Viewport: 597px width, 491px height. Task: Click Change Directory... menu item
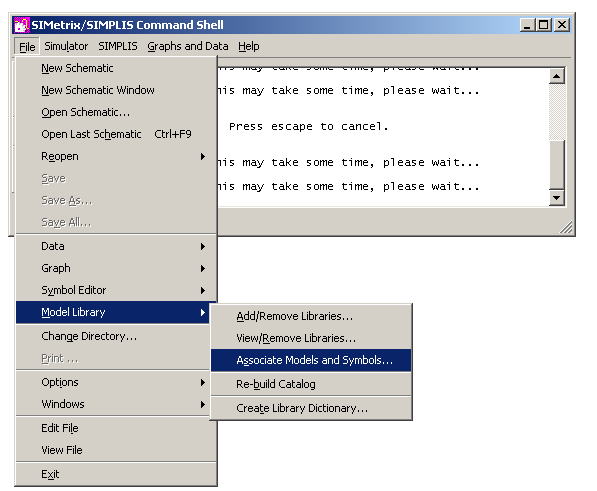point(113,336)
